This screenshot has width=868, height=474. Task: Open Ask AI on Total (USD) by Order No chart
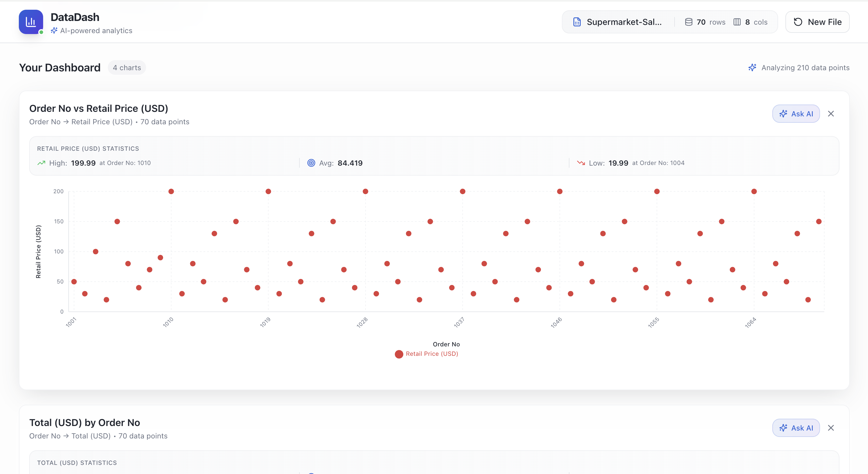[796, 428]
